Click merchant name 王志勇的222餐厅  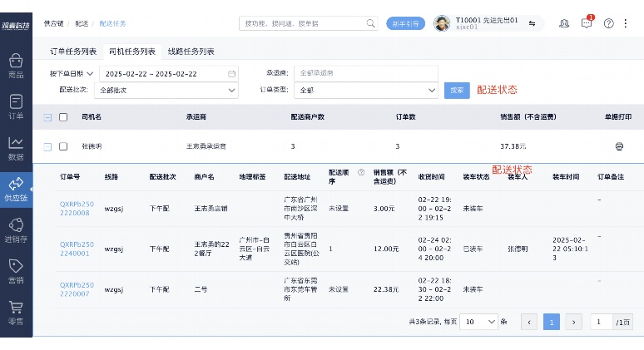click(212, 249)
